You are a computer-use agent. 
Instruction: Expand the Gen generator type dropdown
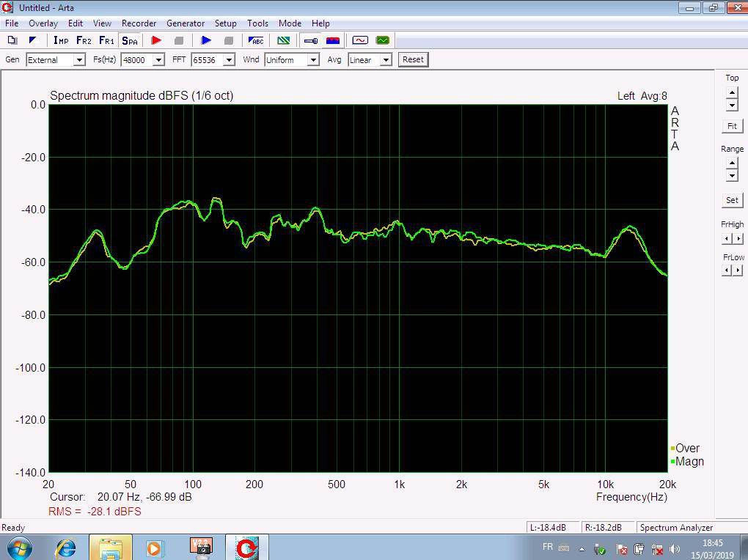[79, 60]
